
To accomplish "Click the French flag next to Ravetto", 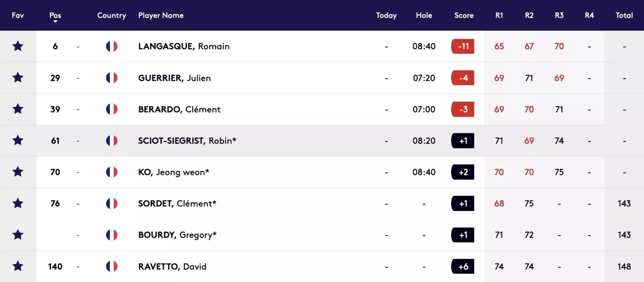I will tap(112, 266).
